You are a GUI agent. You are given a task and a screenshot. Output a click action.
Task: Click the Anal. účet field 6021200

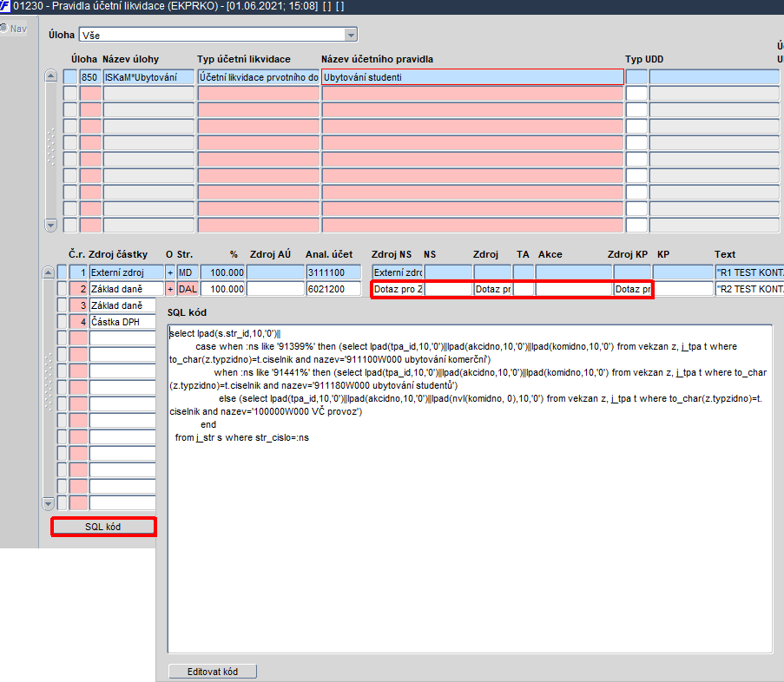tap(333, 289)
